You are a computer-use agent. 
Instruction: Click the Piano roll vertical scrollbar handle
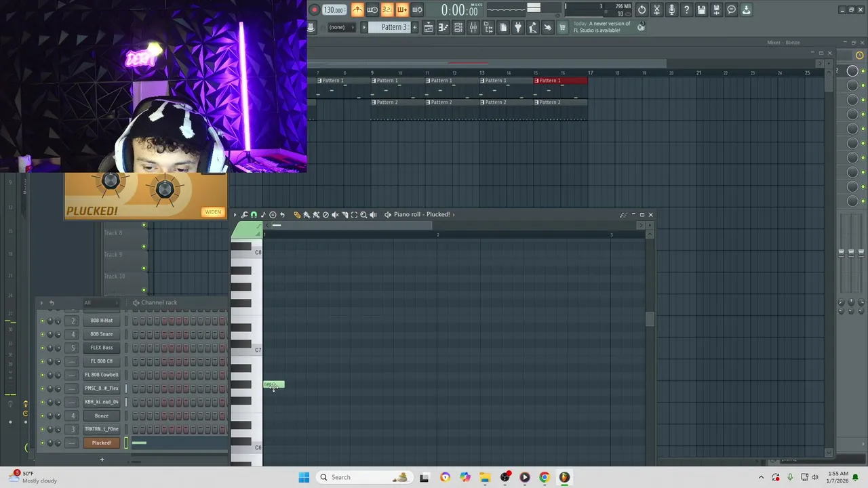[650, 319]
